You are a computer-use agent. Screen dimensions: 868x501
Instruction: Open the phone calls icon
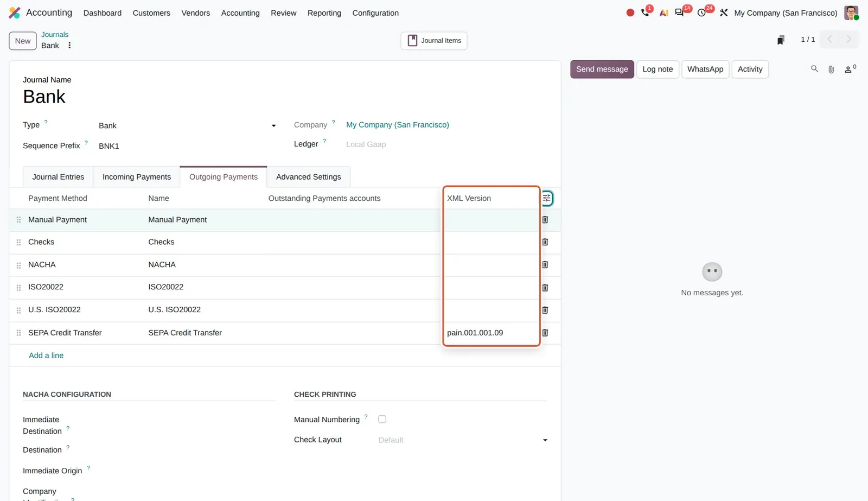(645, 12)
